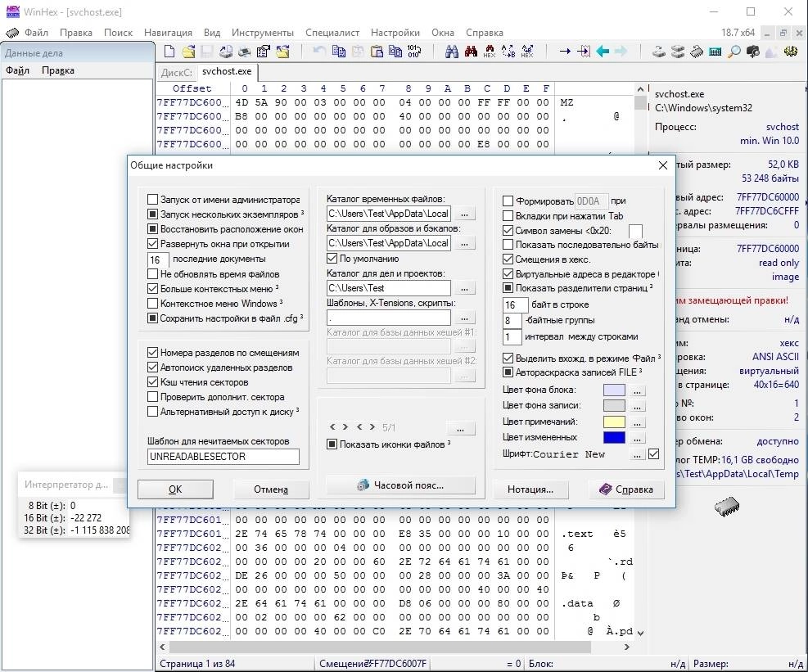Browse cases and projects folder '...' button
Screen dimensions: 808x672
tap(465, 288)
